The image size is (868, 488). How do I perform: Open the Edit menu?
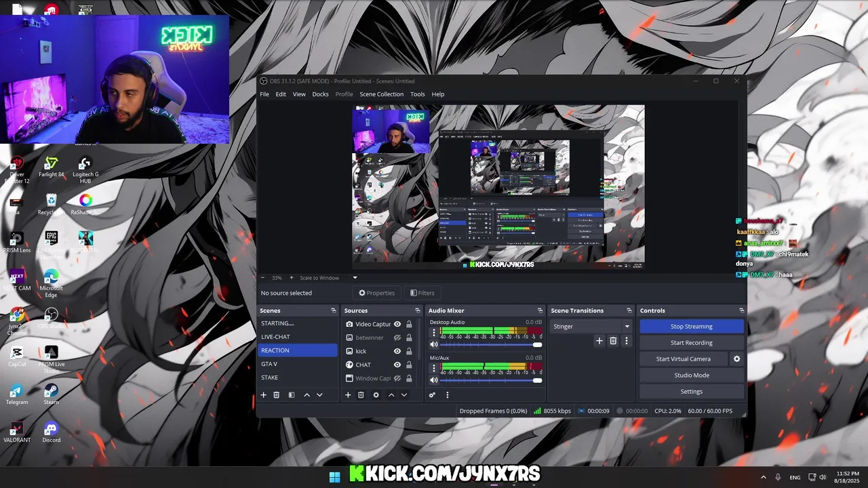click(281, 94)
